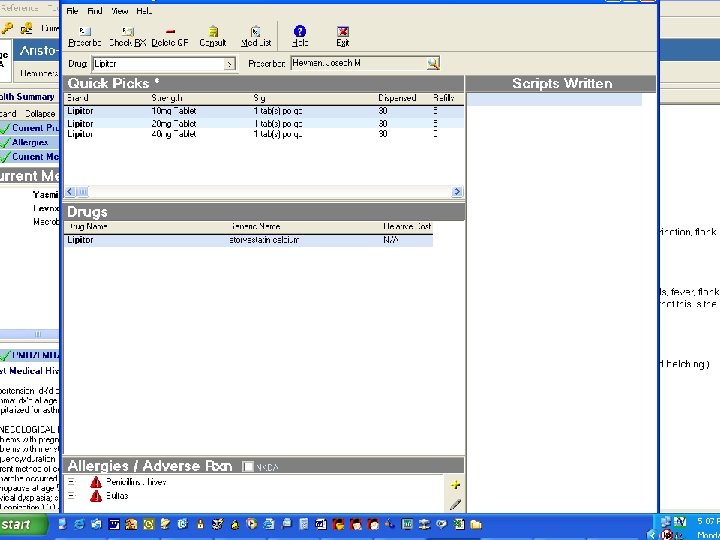Click the Penicillins allergy text
Image resolution: width=720 pixels, height=540 pixels.
pos(136,482)
